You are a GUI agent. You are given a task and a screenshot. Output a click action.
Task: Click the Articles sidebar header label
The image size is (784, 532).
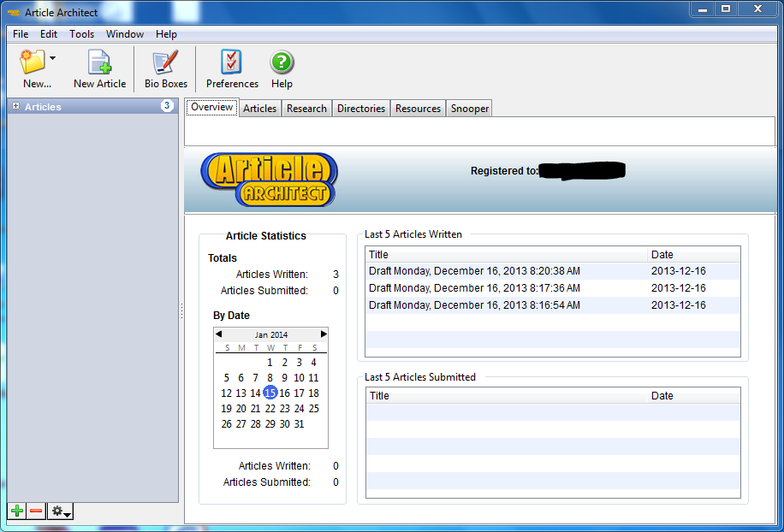43,107
